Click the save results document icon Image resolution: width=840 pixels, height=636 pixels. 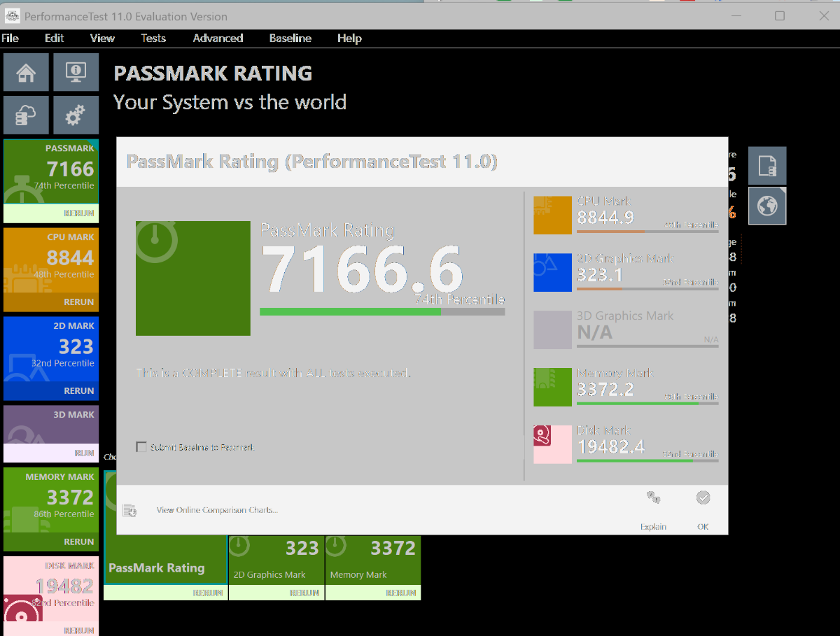tap(767, 166)
